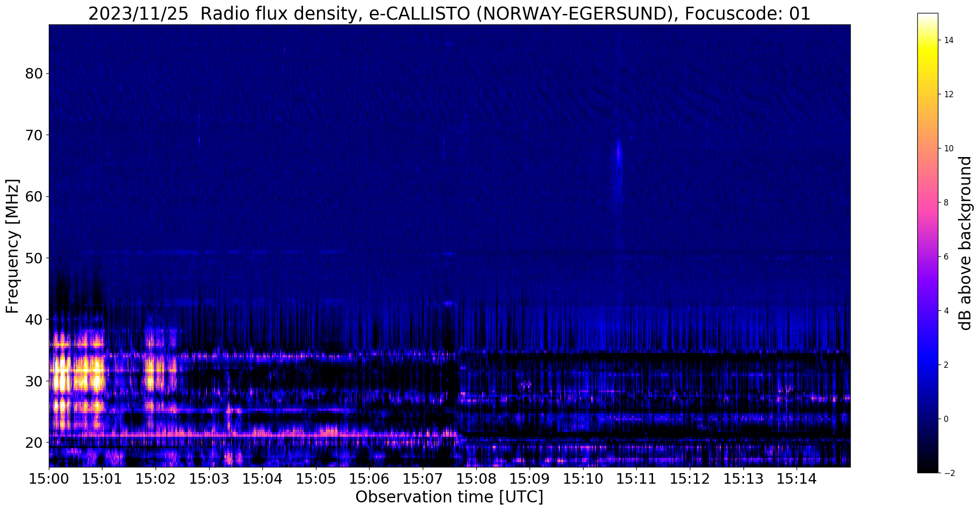
Task: Click the 80 MHz frequency tick label
Action: (x=34, y=73)
